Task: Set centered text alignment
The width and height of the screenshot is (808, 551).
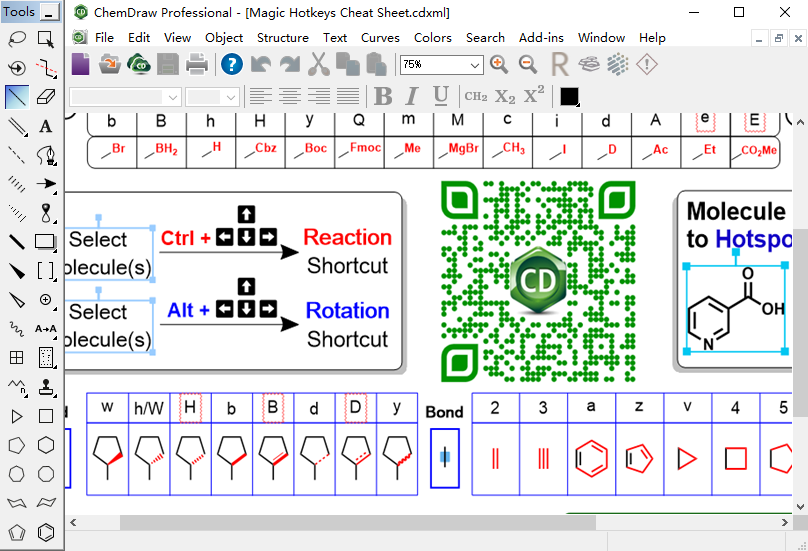Action: click(x=290, y=96)
